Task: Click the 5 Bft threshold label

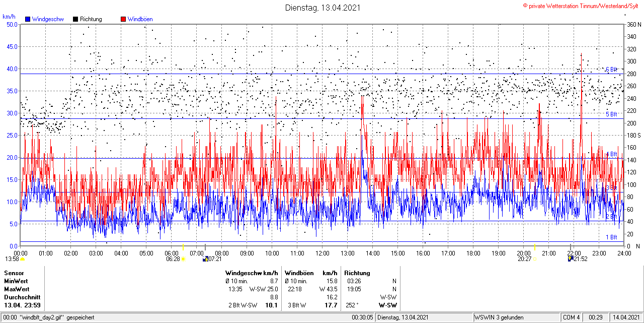Action: pos(611,114)
